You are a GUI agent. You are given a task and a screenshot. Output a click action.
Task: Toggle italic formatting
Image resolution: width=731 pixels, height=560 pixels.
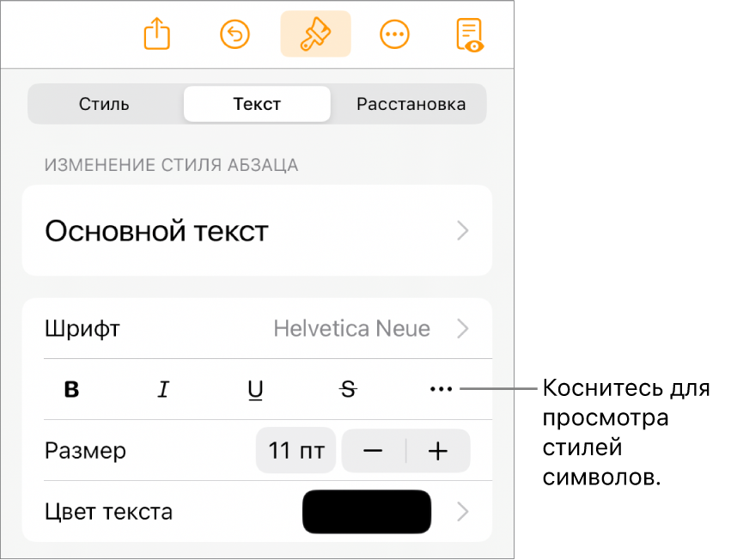(163, 389)
